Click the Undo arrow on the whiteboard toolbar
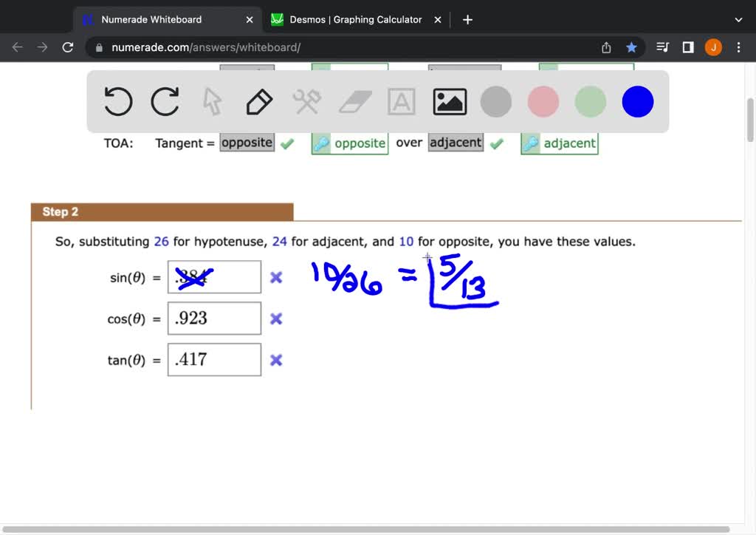This screenshot has width=756, height=535. pyautogui.click(x=118, y=102)
